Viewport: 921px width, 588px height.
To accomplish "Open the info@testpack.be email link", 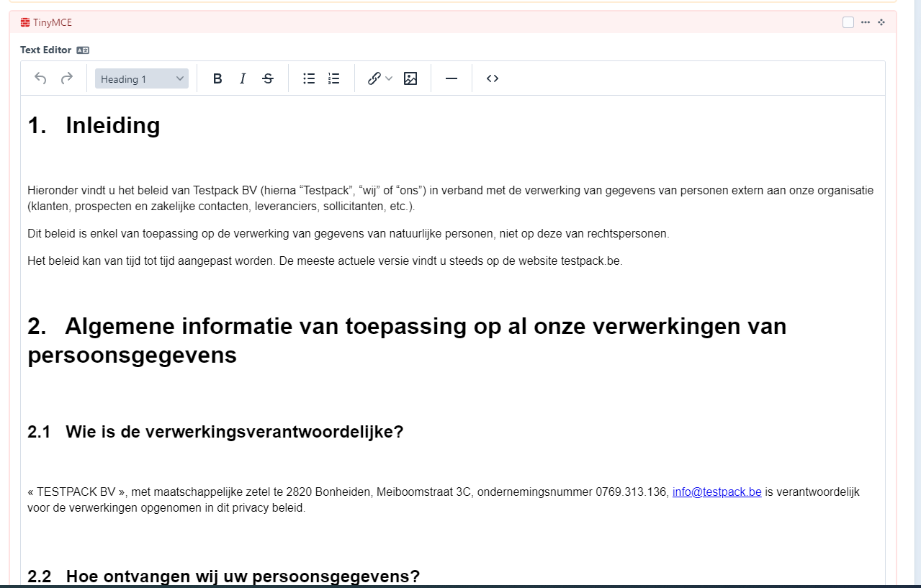I will pos(716,492).
